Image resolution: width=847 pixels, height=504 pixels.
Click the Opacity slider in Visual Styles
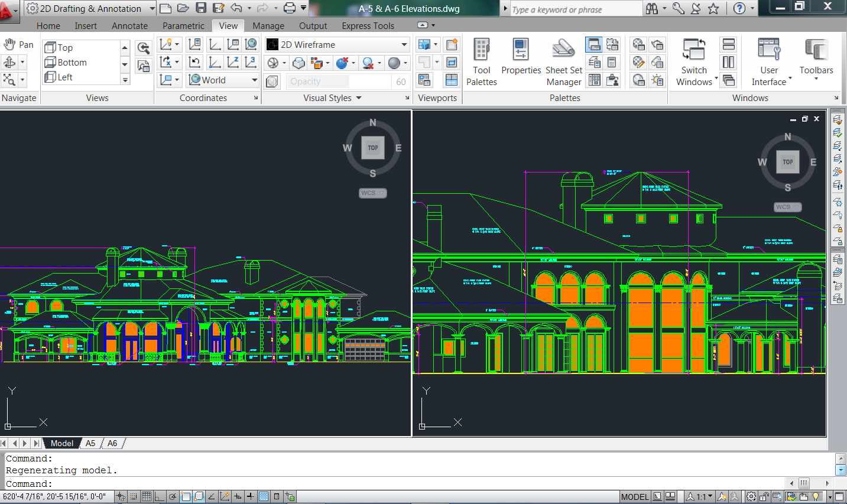(x=319, y=82)
